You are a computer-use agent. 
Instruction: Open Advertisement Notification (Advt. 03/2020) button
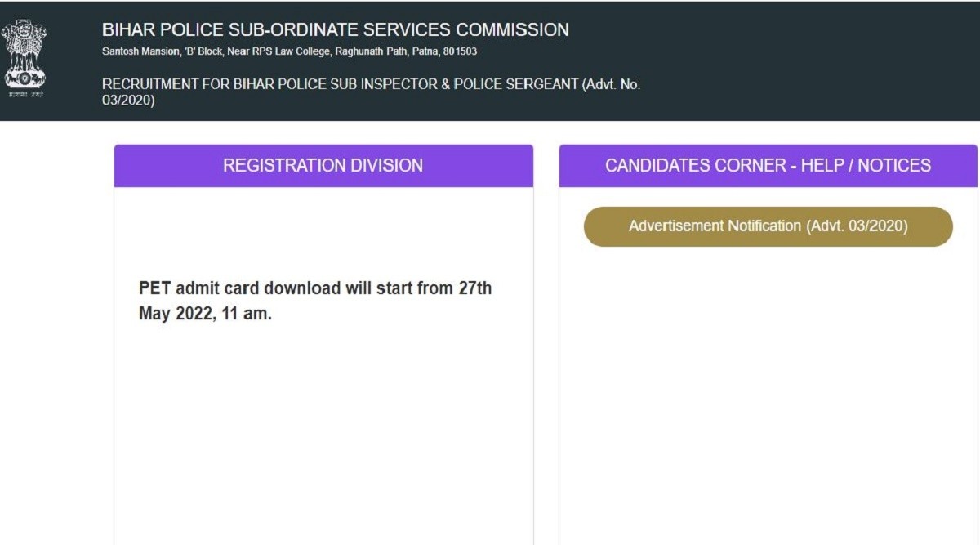pos(768,226)
